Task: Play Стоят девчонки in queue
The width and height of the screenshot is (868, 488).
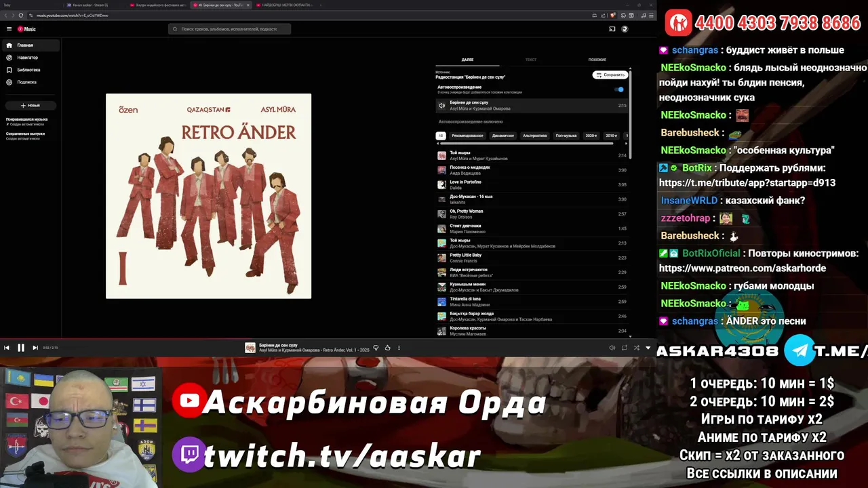Action: tap(532, 228)
